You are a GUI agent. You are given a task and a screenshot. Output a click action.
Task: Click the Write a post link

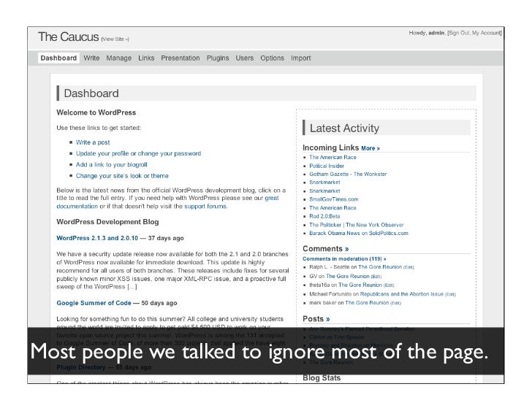(93, 142)
